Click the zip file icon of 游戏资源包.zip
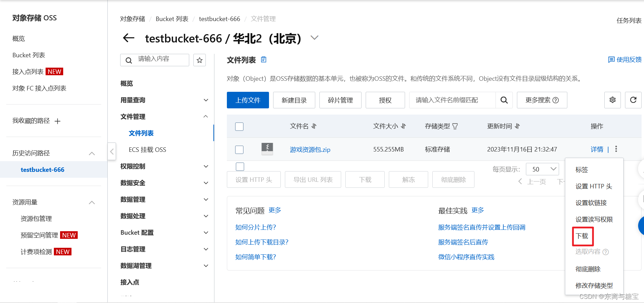Image resolution: width=644 pixels, height=303 pixels. (267, 149)
